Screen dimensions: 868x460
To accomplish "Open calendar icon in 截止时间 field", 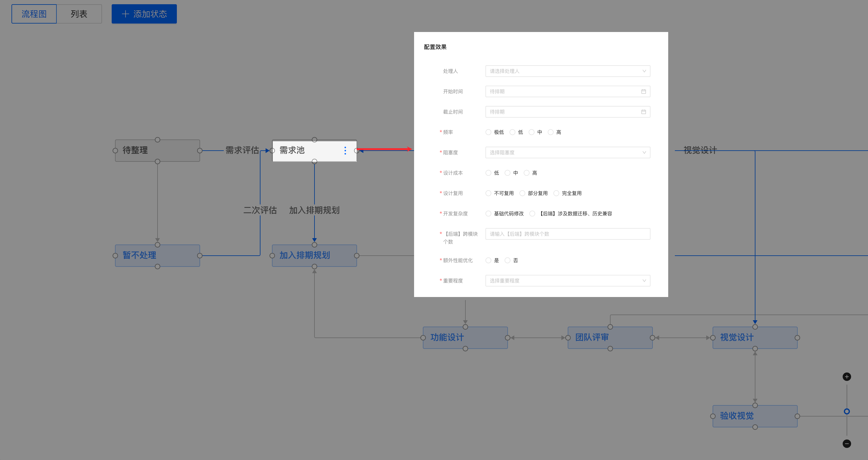I will (643, 112).
